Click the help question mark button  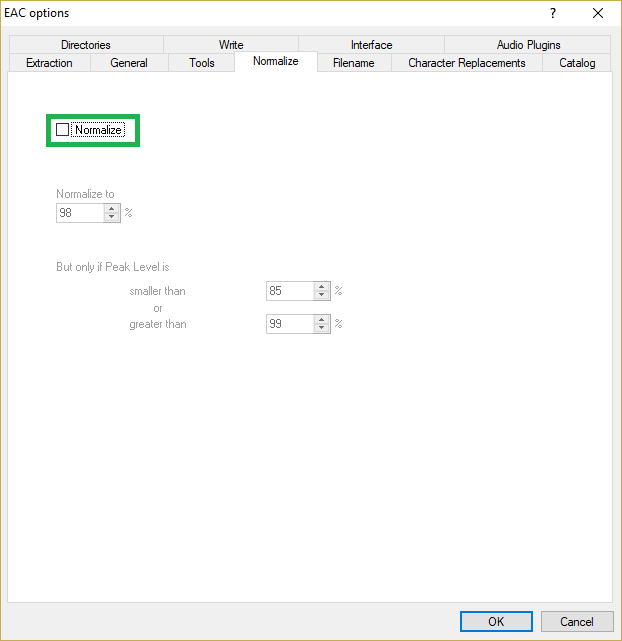point(553,13)
